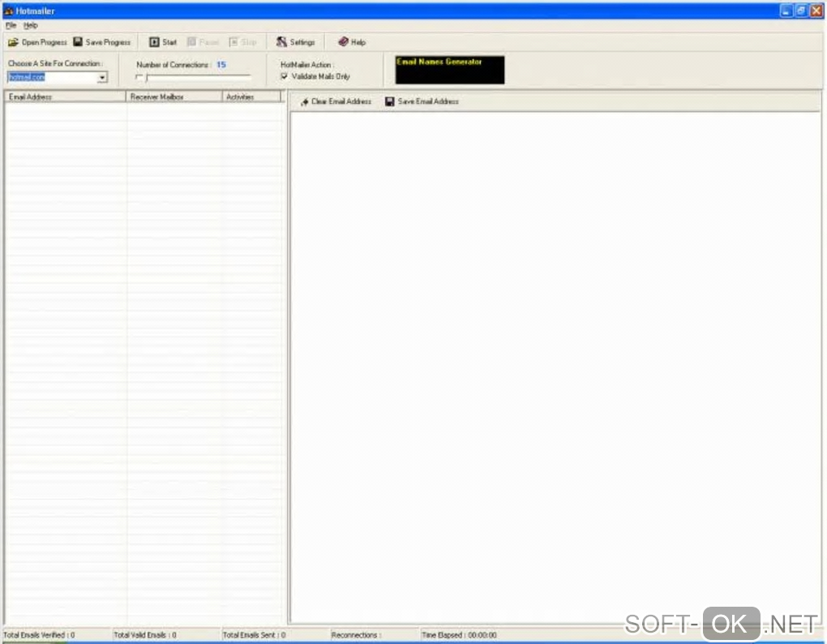
Task: Toggle the Validate Mails Only checkbox
Action: [285, 76]
